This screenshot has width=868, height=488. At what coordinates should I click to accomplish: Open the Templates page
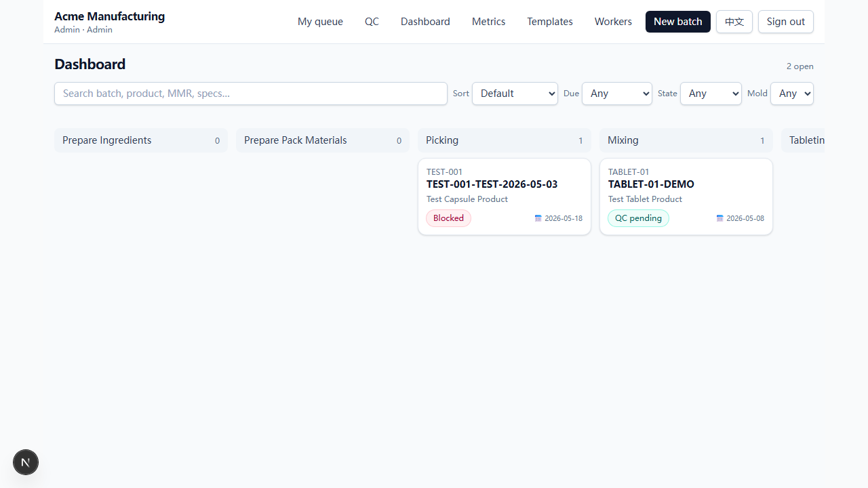click(550, 22)
